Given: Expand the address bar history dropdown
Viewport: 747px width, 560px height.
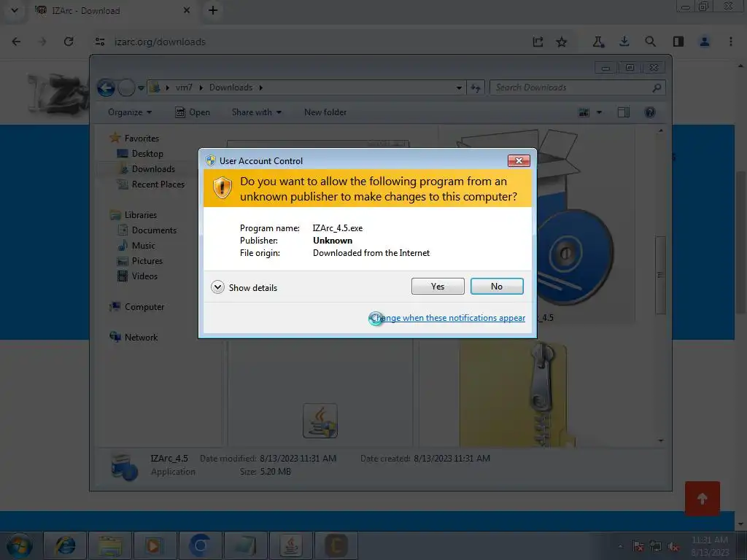Looking at the screenshot, I should pyautogui.click(x=459, y=87).
